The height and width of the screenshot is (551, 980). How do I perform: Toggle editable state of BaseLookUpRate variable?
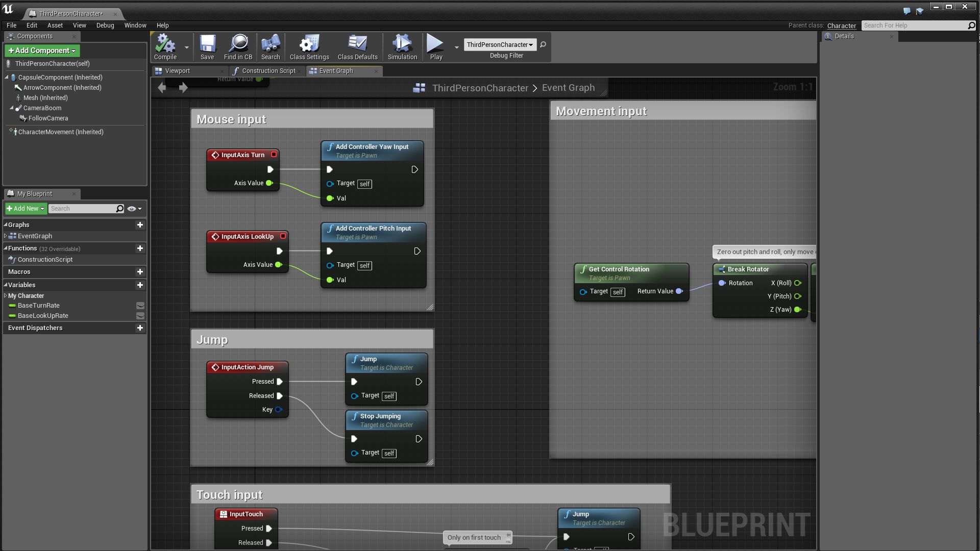(140, 316)
